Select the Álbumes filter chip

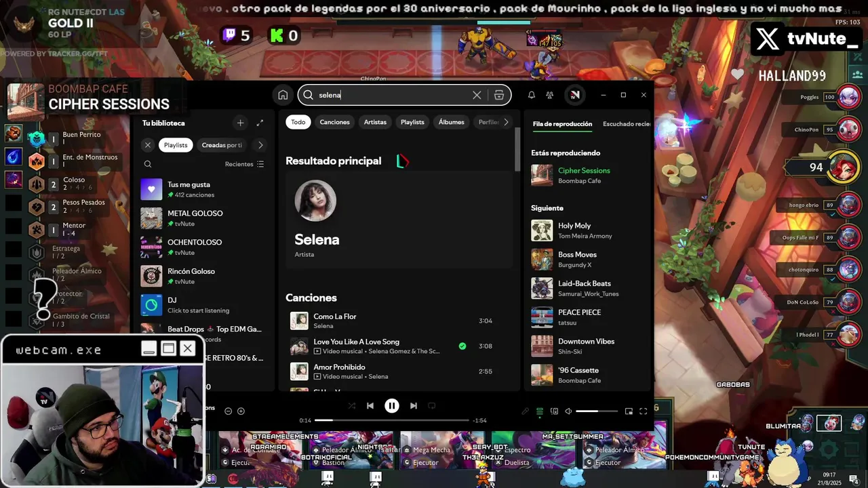tap(452, 122)
